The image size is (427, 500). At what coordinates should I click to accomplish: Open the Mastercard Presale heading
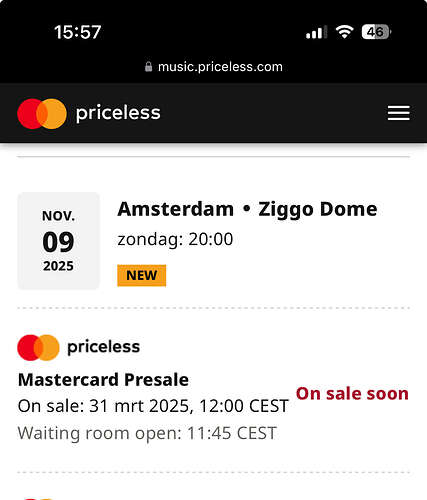click(103, 380)
